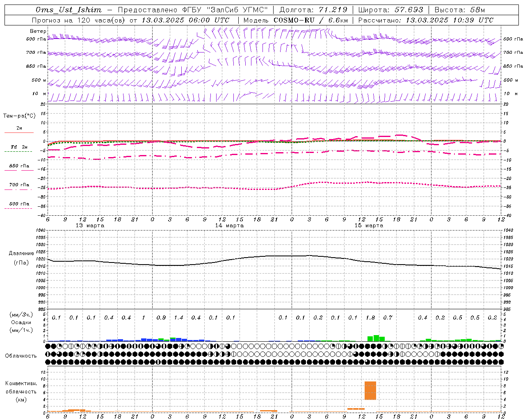525x420 pixels.
Task: Click the 1.4 precipitation value
Action: [178, 318]
